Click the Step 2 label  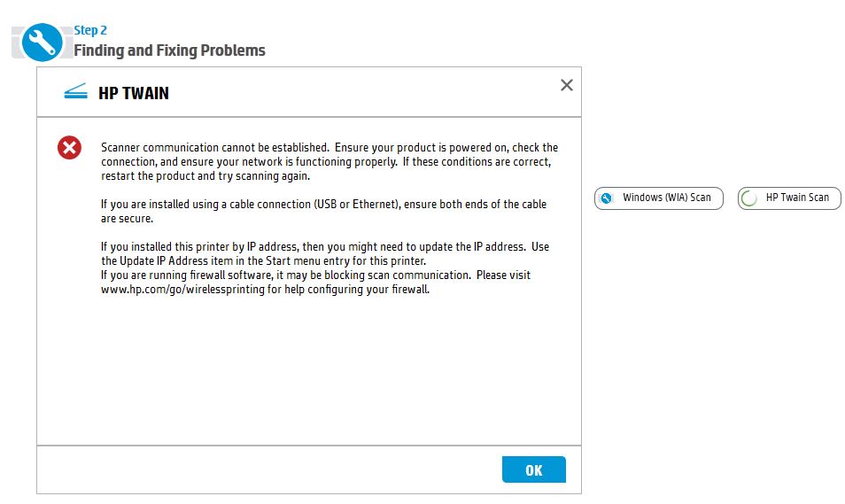[90, 31]
